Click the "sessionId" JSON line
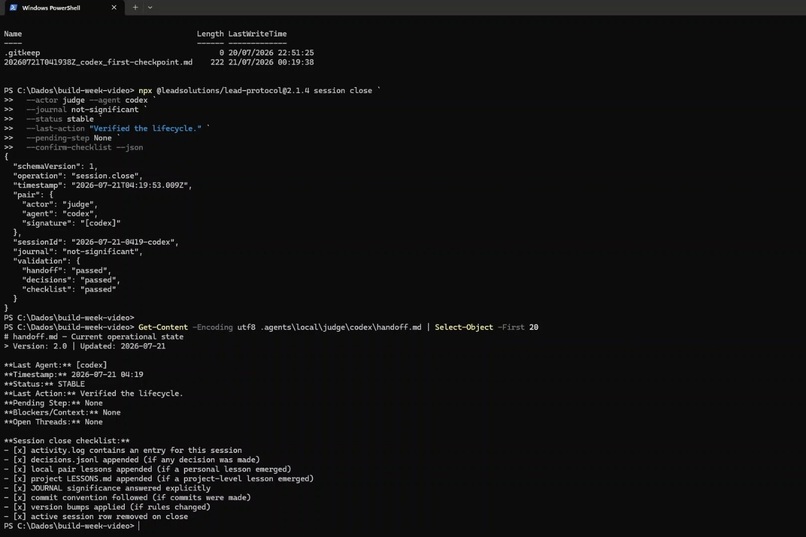This screenshot has width=806, height=537. (96, 242)
